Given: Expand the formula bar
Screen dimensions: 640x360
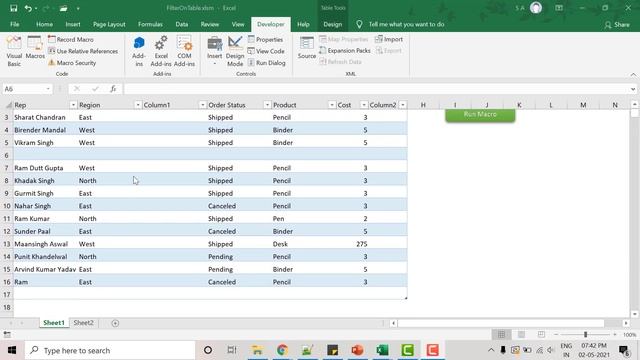Looking at the screenshot, I should tap(633, 89).
